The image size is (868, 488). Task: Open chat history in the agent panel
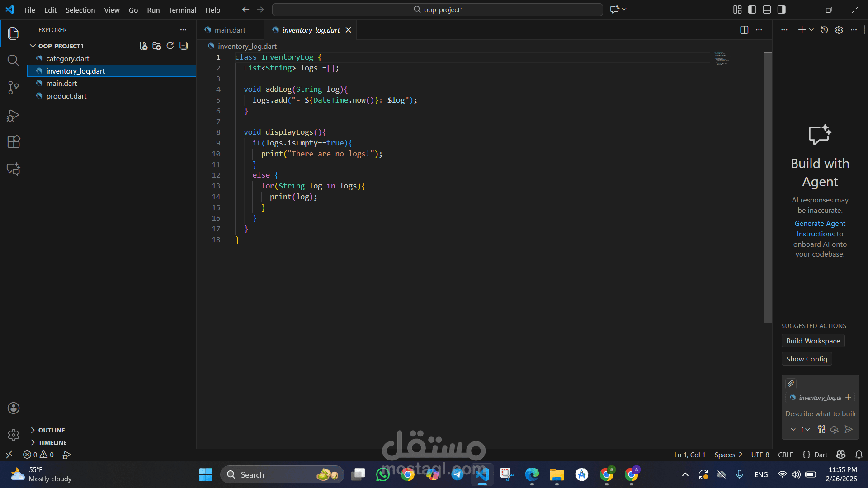pyautogui.click(x=824, y=30)
